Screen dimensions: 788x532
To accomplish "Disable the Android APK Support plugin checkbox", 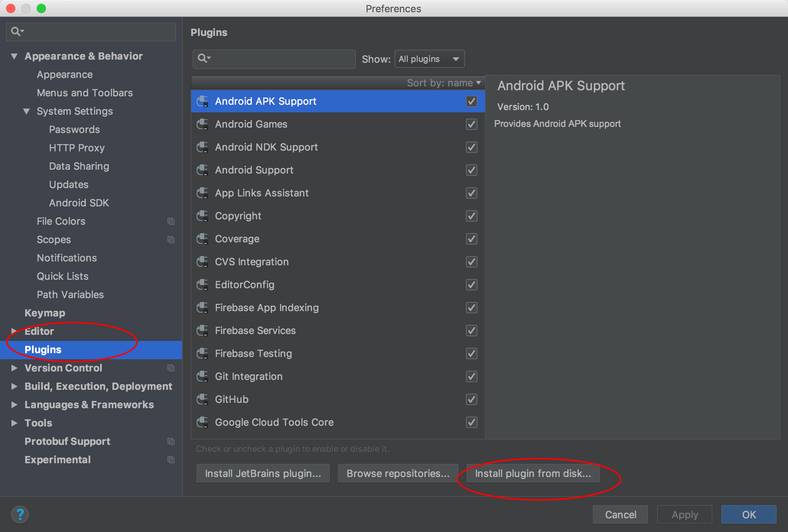I will pos(472,101).
